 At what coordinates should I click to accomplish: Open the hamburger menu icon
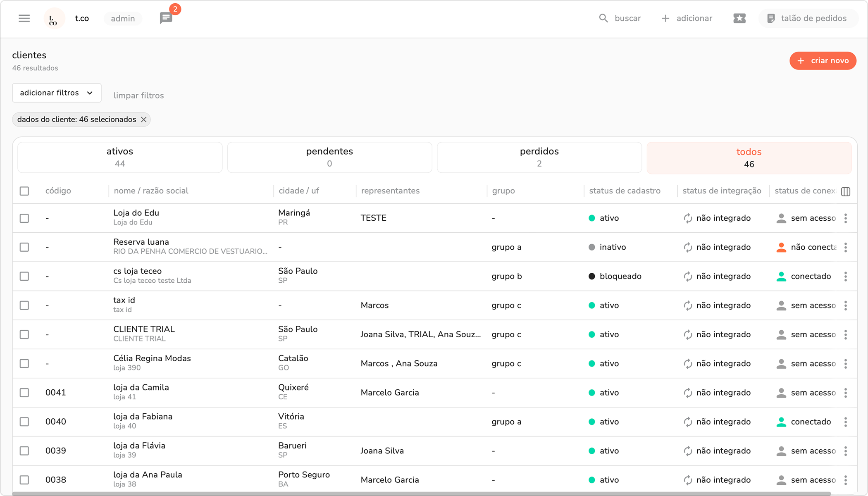[x=24, y=18]
